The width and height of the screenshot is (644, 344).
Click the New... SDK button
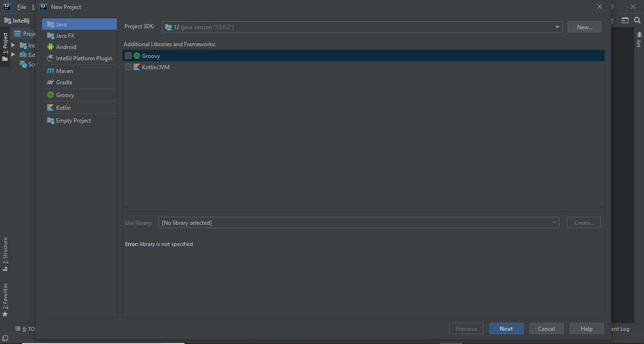coord(585,27)
